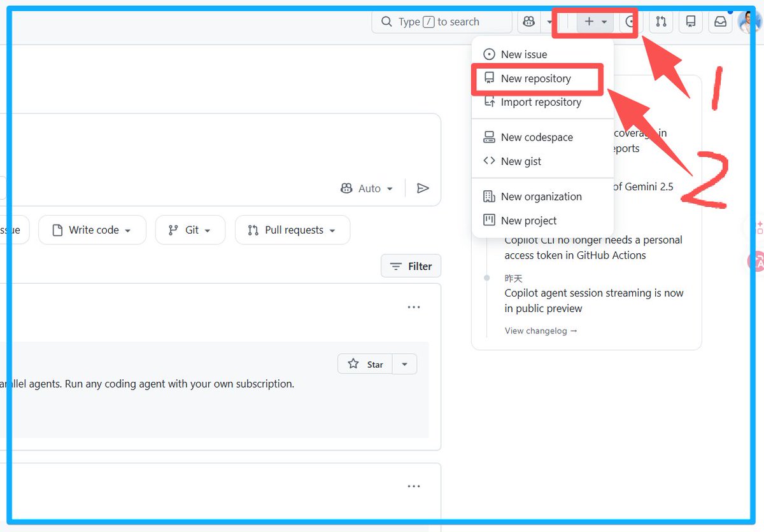
Task: Open the arrow next to Star button
Action: tap(404, 364)
